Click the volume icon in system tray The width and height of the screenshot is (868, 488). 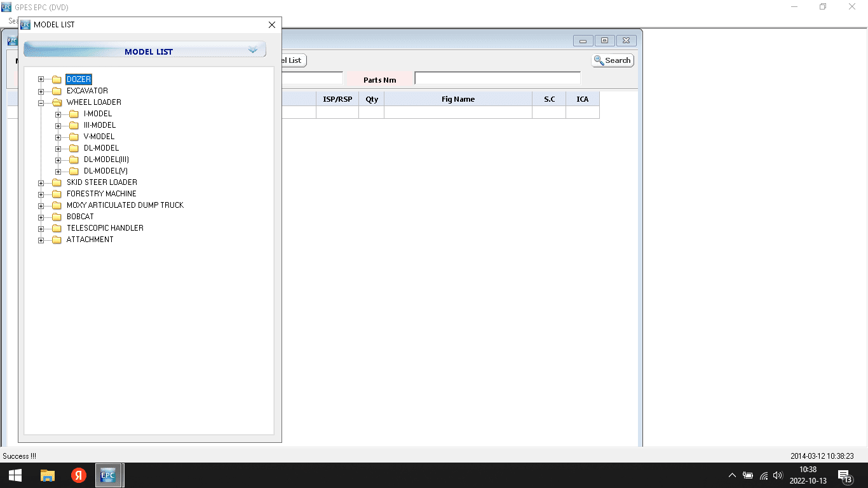point(778,475)
